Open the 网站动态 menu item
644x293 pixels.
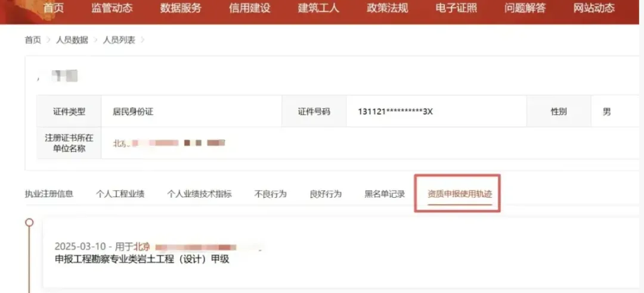coord(595,8)
